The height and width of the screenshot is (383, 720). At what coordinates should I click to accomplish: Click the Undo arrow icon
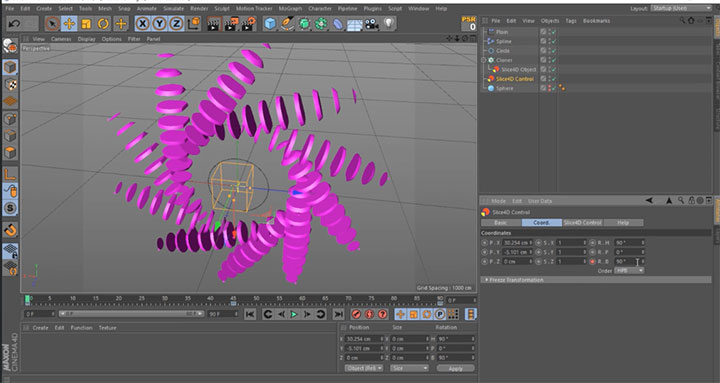[x=14, y=24]
